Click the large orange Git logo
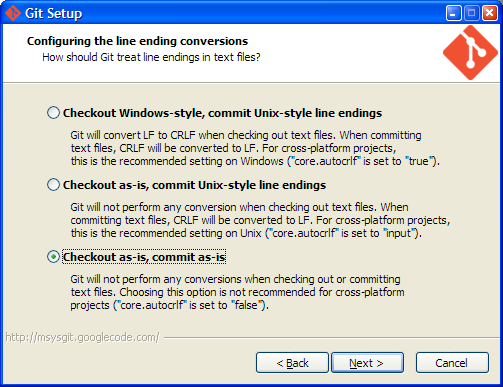This screenshot has width=503, height=387. 470,53
